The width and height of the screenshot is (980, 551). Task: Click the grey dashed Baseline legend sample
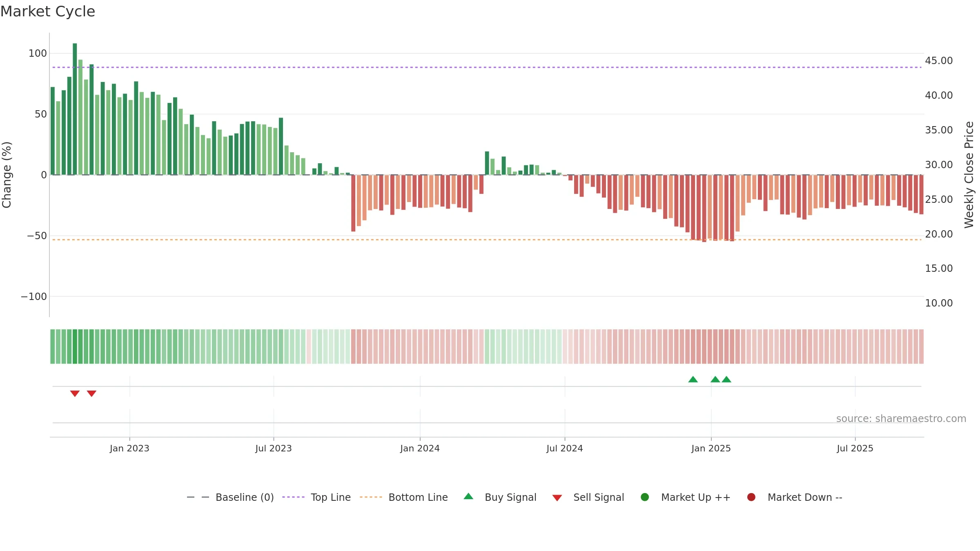pyautogui.click(x=198, y=497)
